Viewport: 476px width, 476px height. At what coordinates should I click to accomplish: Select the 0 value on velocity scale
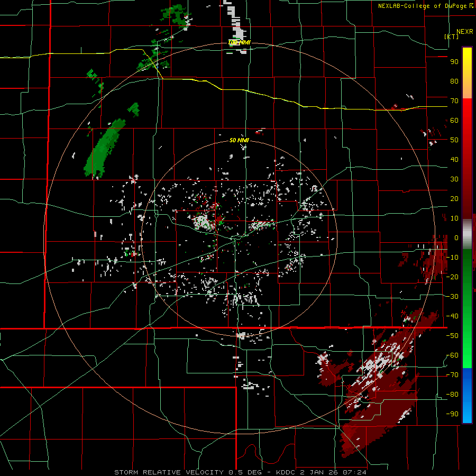(456, 237)
